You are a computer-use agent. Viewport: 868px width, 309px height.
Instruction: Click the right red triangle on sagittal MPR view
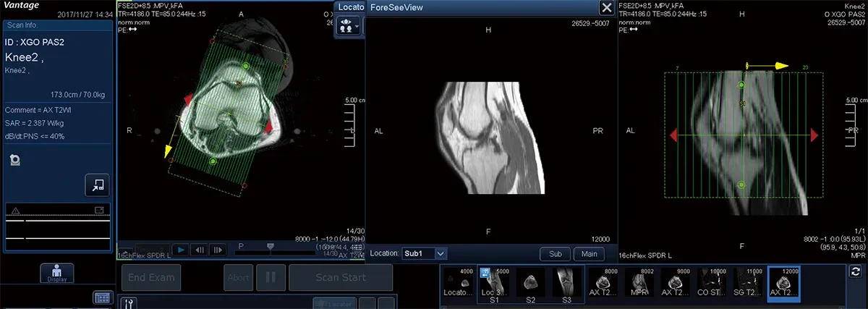814,135
